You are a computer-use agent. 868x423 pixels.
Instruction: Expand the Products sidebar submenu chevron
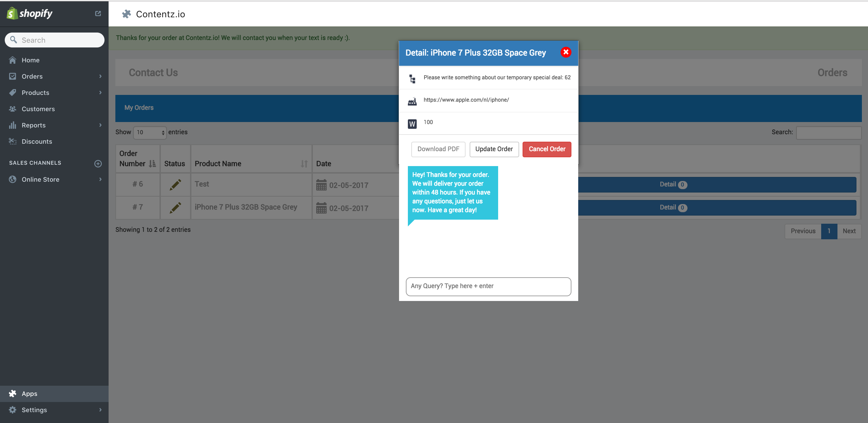100,93
